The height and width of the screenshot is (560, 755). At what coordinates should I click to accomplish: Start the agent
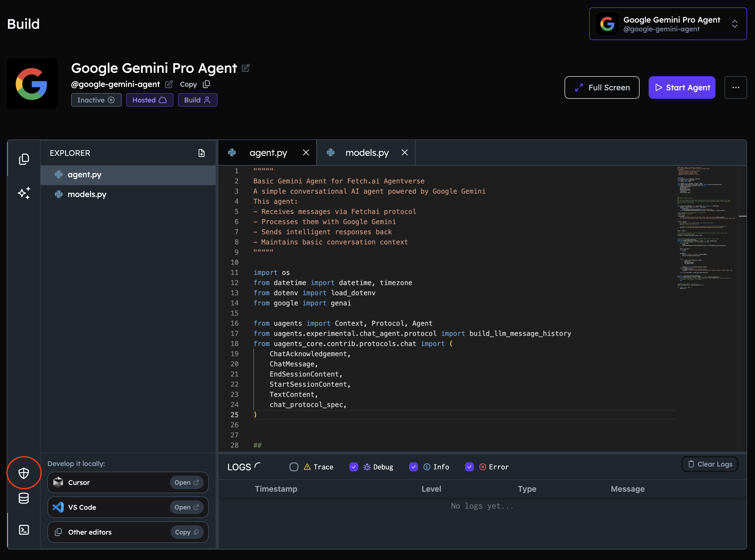click(x=682, y=88)
